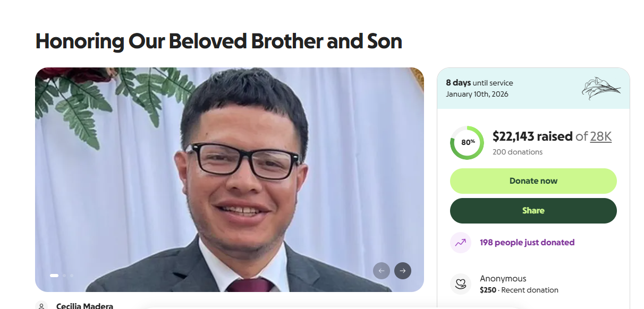
Task: Open the Donate now button
Action: (x=533, y=181)
